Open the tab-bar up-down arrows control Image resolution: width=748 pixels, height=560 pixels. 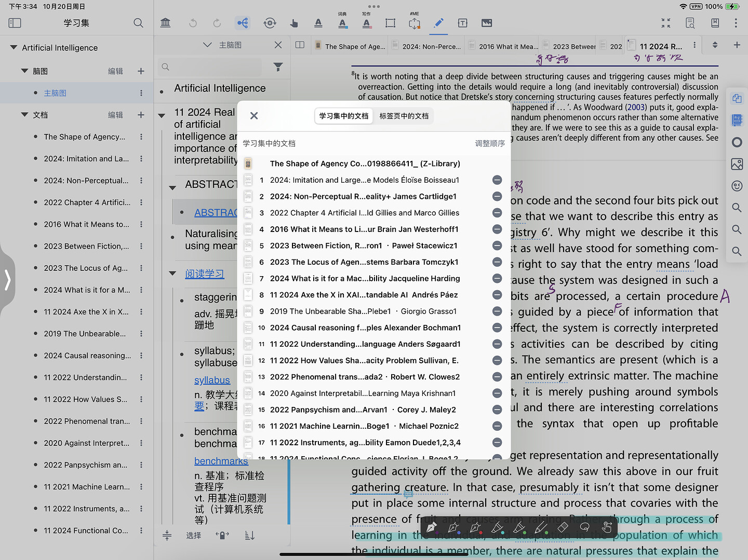click(x=715, y=45)
